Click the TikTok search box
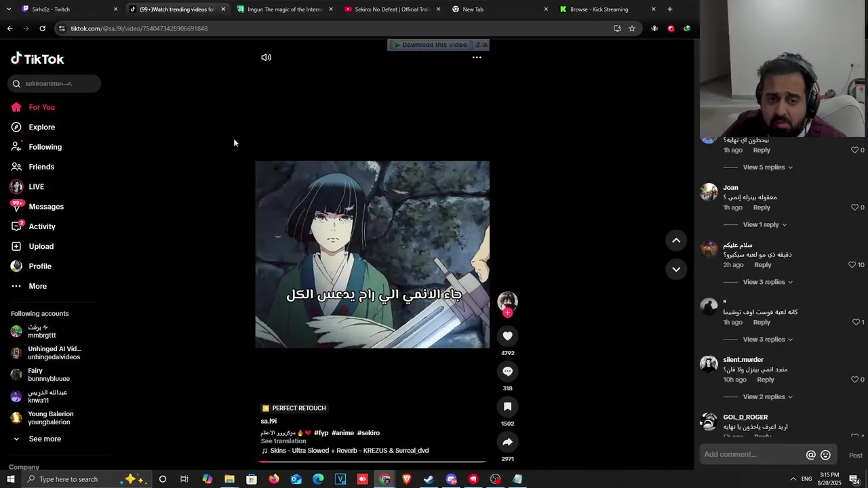This screenshot has width=868, height=488. tap(54, 83)
